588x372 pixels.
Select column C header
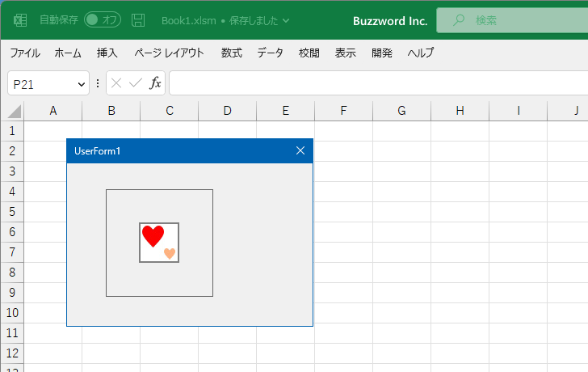[x=169, y=111]
